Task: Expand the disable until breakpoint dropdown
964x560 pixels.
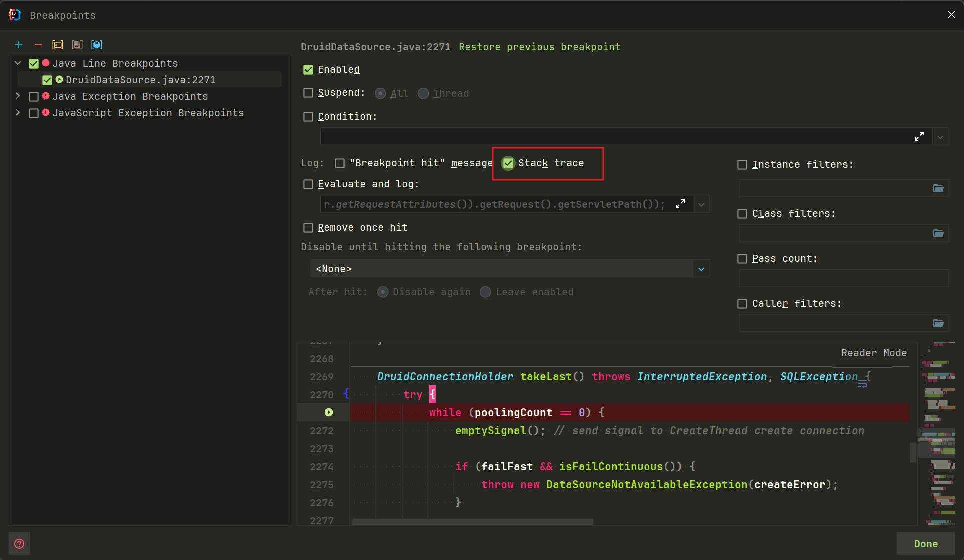Action: 701,269
